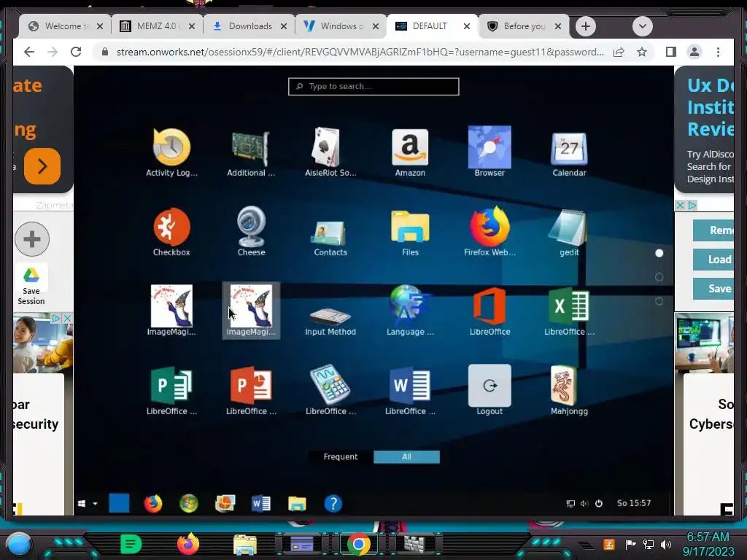Viewport: 747px width, 560px height.
Task: Launch LibreOffice Impress (orange P icon)
Action: [x=251, y=391]
